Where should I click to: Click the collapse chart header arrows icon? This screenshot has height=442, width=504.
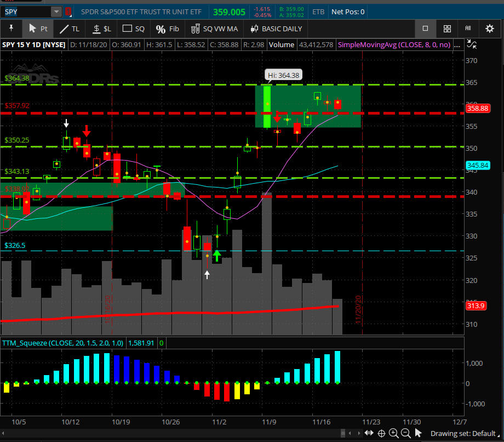pos(472,44)
